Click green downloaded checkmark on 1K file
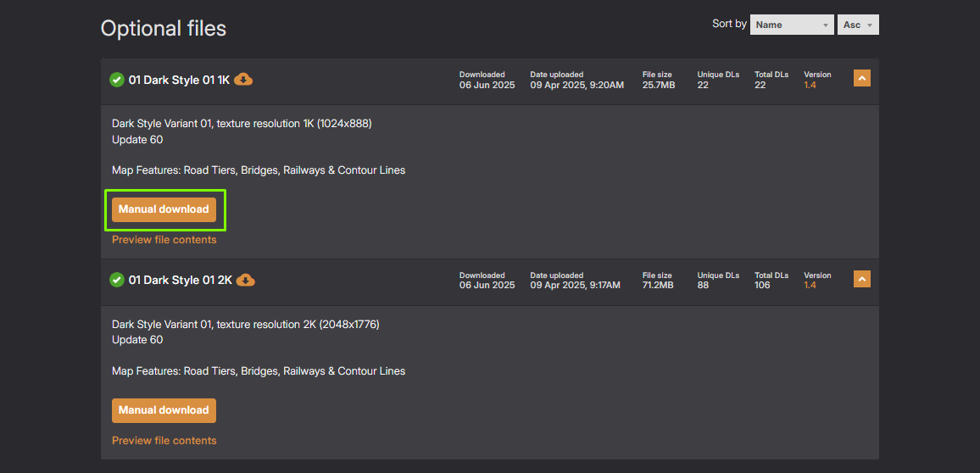980x473 pixels. [x=117, y=80]
